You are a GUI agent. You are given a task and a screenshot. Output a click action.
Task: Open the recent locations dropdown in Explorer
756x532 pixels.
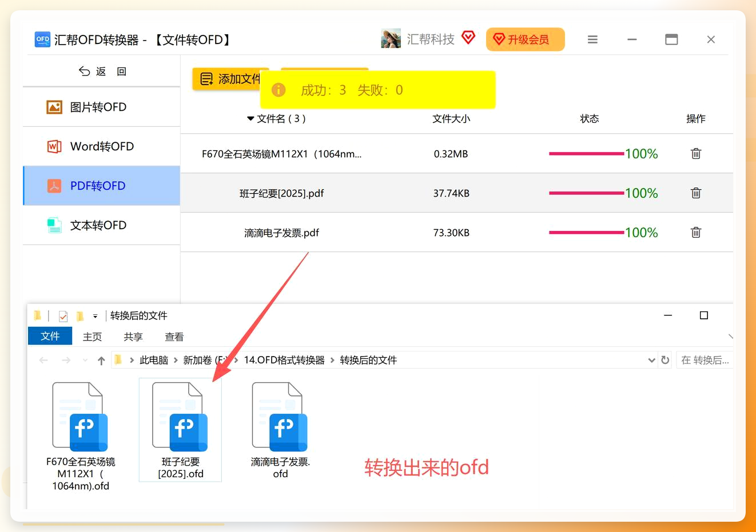[x=85, y=360]
